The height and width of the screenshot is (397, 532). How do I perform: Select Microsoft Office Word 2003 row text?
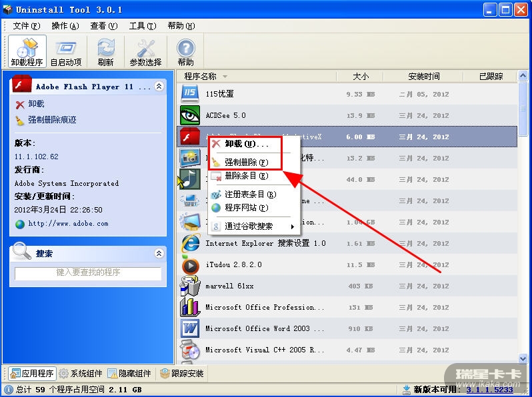(x=265, y=328)
